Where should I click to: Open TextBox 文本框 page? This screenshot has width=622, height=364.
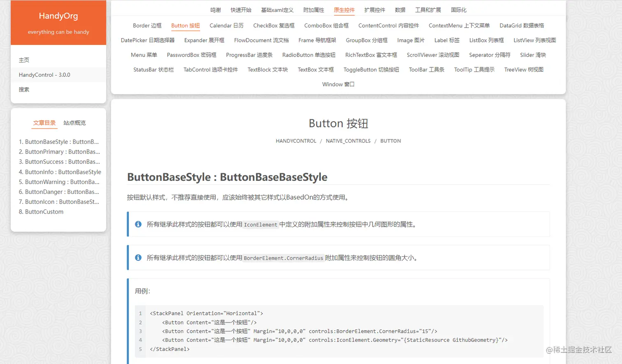316,70
